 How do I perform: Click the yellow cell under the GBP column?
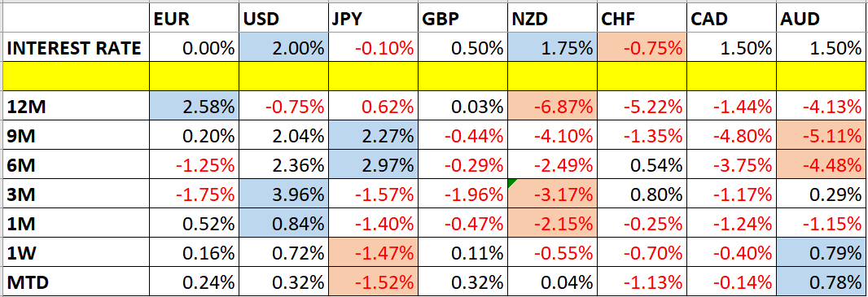(462, 76)
